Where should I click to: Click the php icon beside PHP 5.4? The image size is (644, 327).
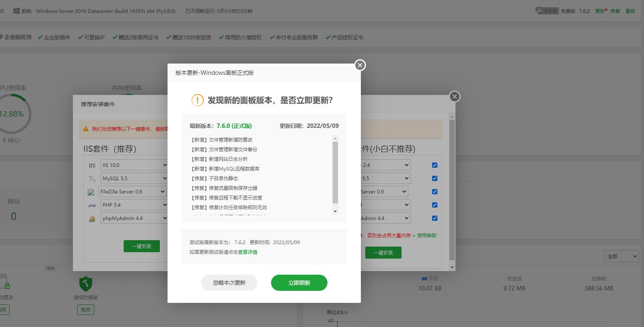92,206
